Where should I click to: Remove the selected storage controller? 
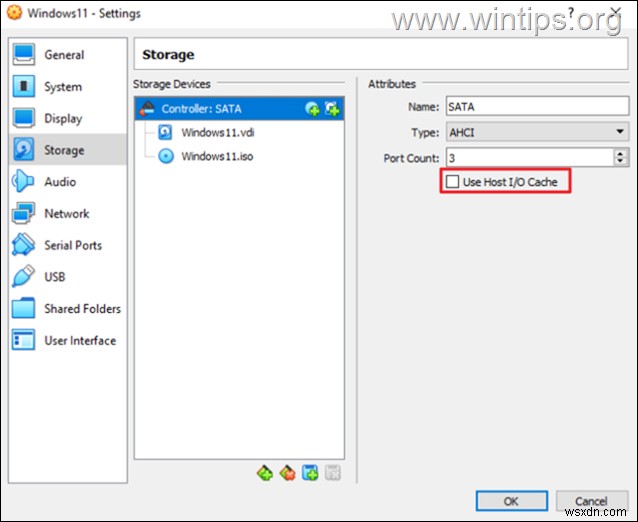pos(288,473)
